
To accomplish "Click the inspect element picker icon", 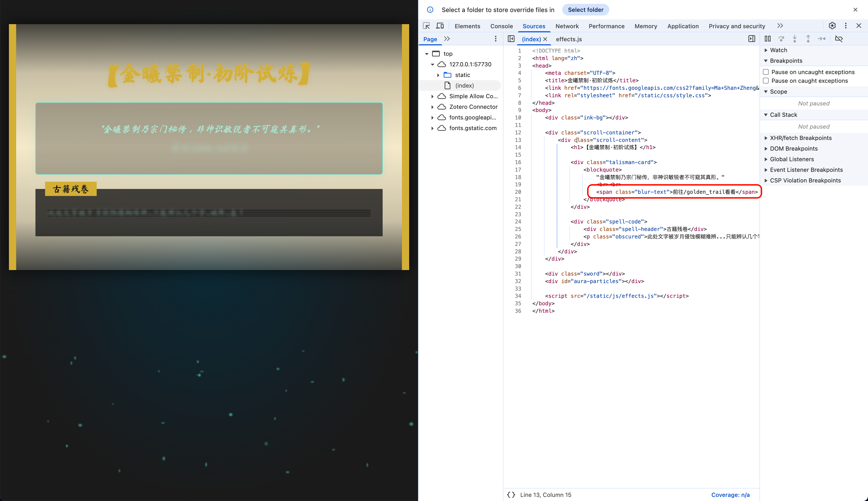I will 426,26.
